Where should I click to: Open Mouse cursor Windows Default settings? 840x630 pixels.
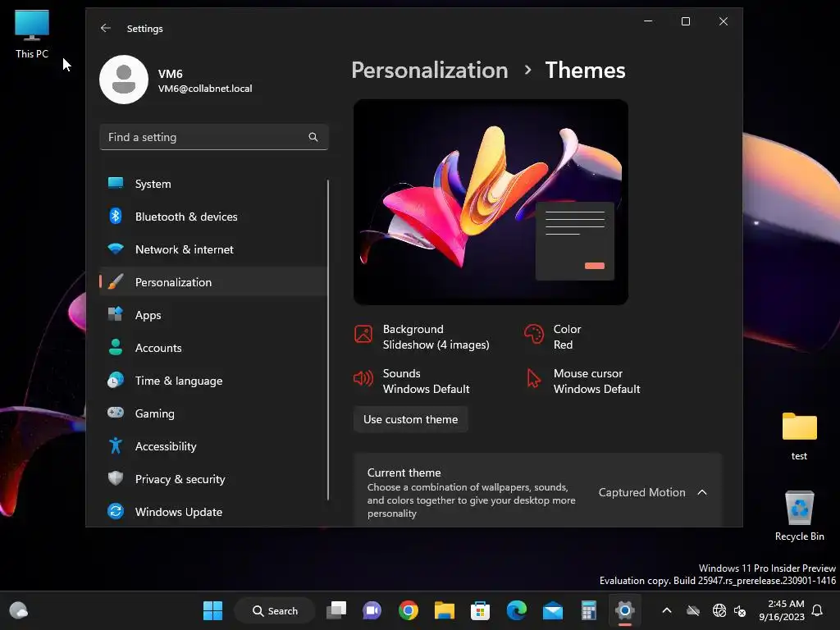pos(582,381)
